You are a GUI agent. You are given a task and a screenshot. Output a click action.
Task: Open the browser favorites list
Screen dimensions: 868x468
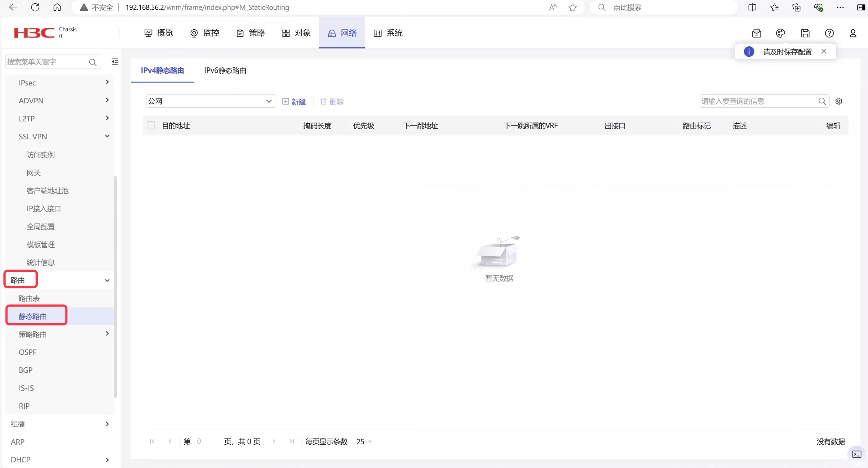point(774,7)
